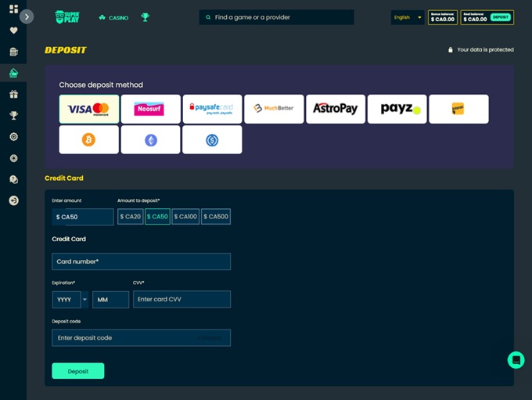Viewport: 532px width, 400px height.
Task: Click the Super Play logo
Action: (68, 17)
